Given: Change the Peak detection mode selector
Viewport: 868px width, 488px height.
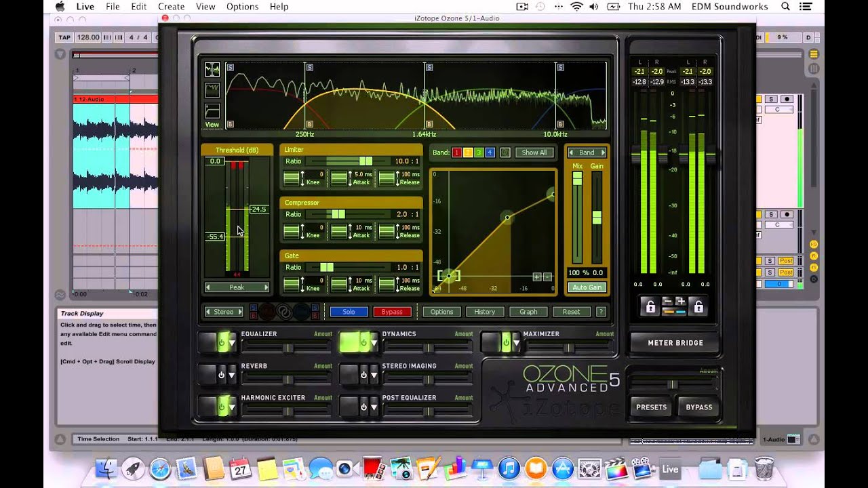Looking at the screenshot, I should [237, 287].
